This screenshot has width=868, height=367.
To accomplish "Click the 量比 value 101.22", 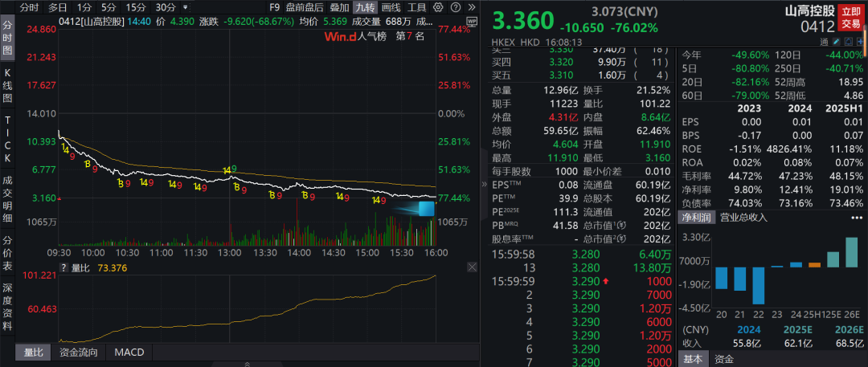I will [654, 104].
